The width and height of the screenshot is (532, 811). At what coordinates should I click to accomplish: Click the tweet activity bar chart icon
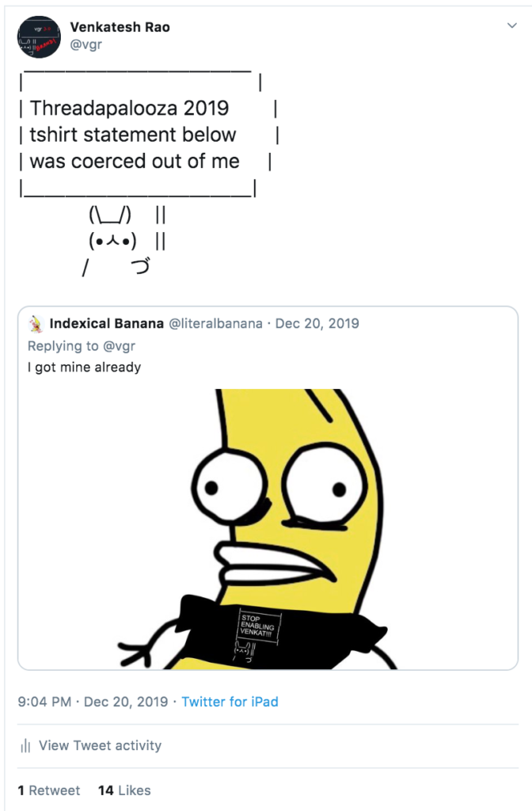pos(26,745)
